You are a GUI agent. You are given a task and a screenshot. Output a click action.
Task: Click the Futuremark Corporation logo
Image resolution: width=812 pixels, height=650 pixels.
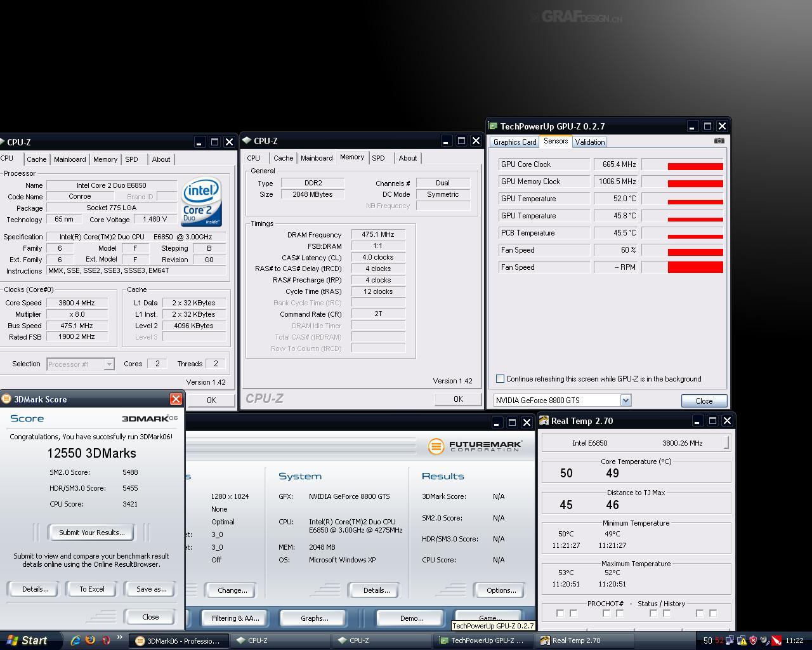[x=475, y=446]
